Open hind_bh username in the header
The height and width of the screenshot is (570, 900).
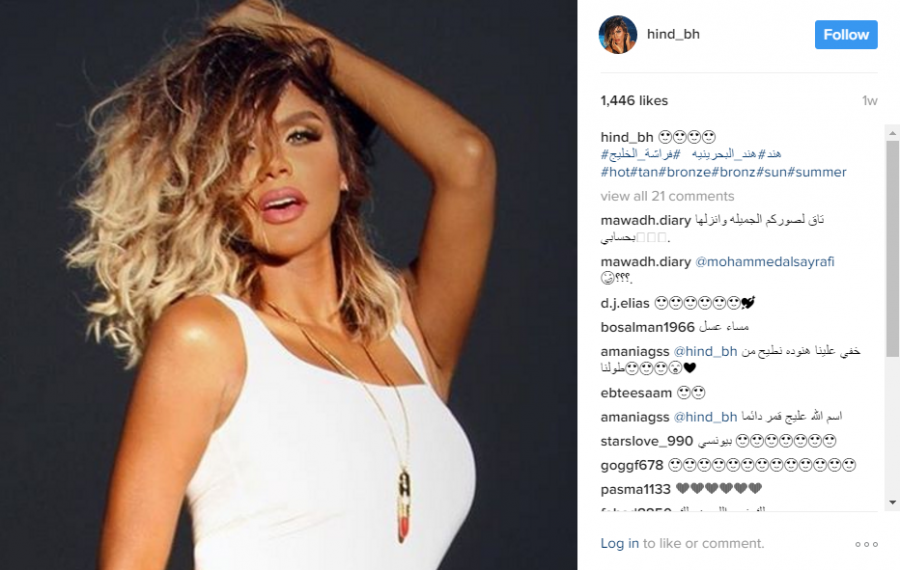pyautogui.click(x=673, y=34)
